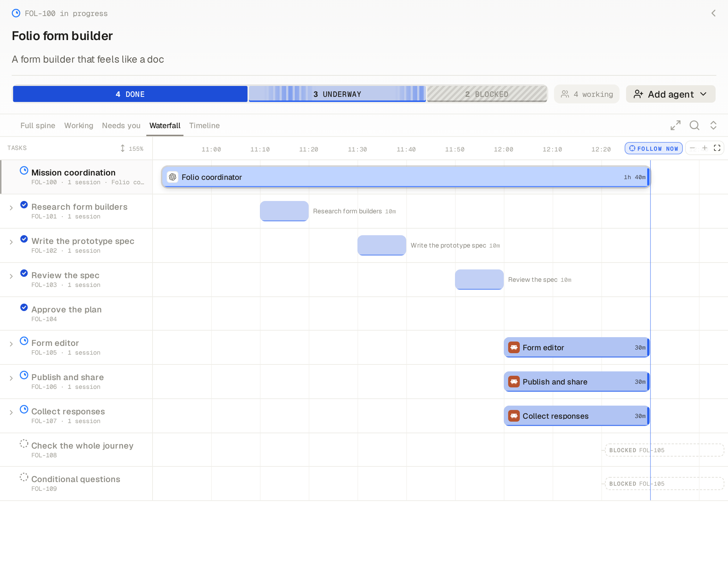Click the 12:00 time marker in header
This screenshot has width=728, height=568.
[503, 149]
